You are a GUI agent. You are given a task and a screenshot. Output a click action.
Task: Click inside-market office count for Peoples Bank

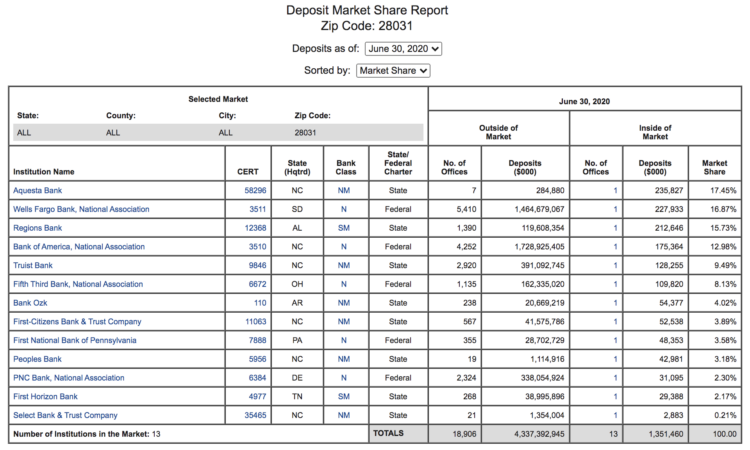[615, 359]
